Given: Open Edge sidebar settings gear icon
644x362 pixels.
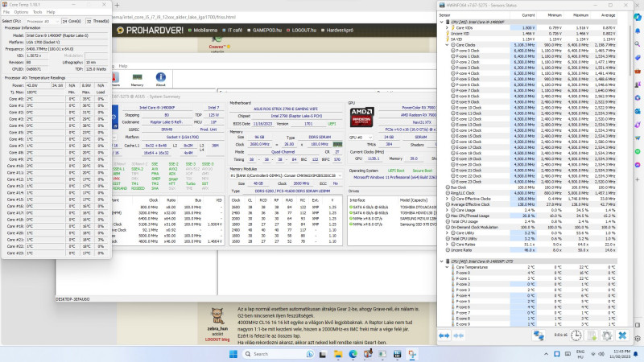Looking at the screenshot, I should [638, 339].
